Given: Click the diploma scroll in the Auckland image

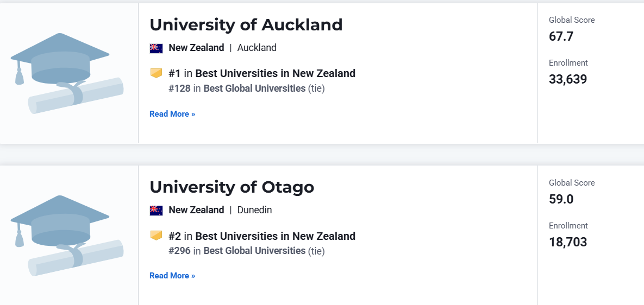Looking at the screenshot, I should point(76,96).
